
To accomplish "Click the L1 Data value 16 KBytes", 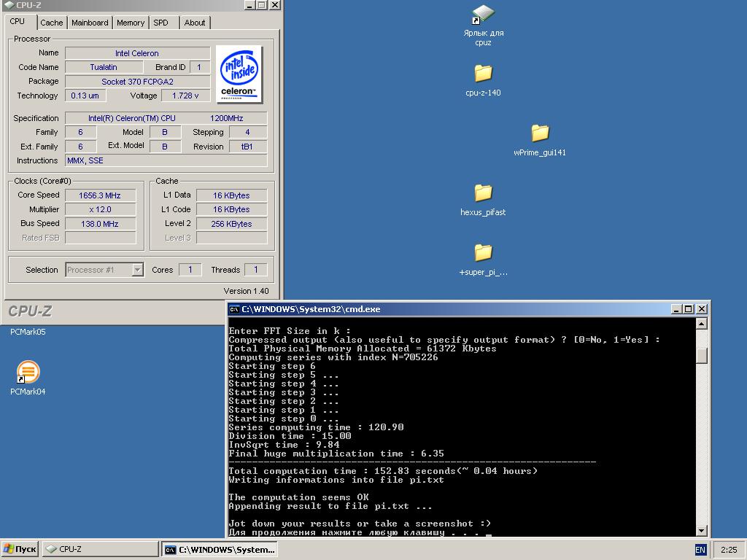I will pos(231,195).
